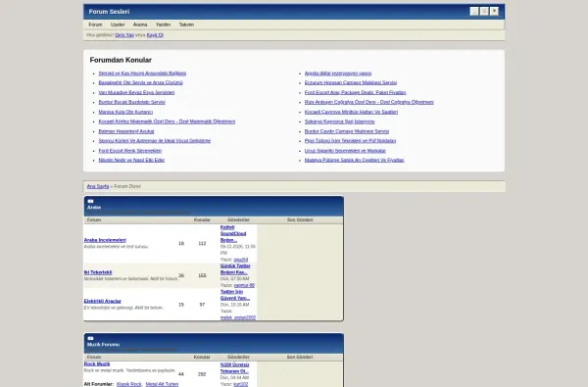The image size is (588, 387).
Task: Open the Forum menu item
Action: tap(95, 24)
